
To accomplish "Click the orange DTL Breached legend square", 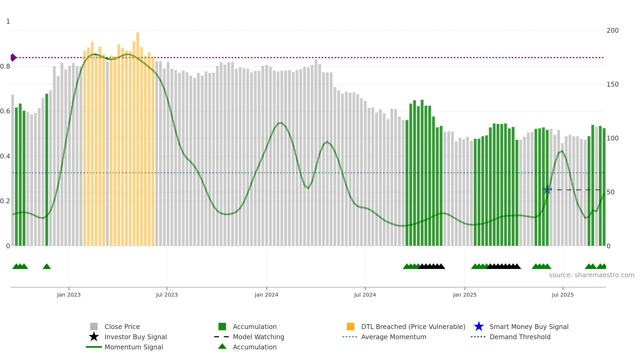I will tap(350, 327).
